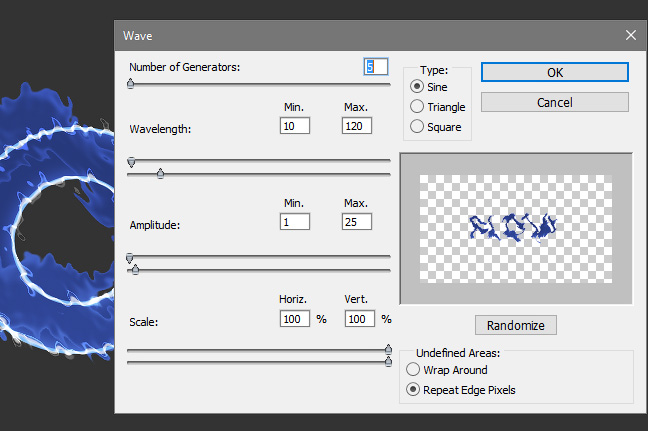Viewport: 648px width, 431px height.
Task: Click the Amplitude Min field
Action: [295, 221]
